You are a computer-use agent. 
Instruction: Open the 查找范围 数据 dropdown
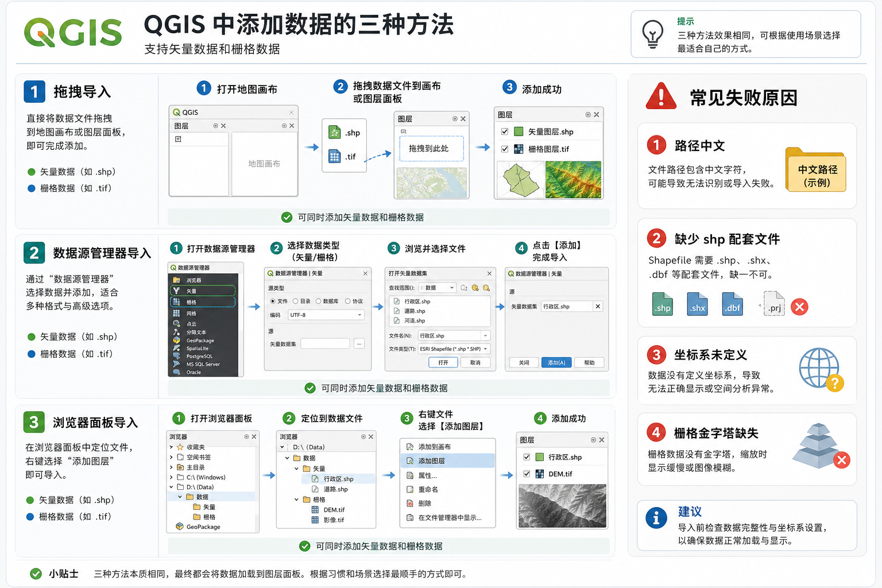(438, 288)
